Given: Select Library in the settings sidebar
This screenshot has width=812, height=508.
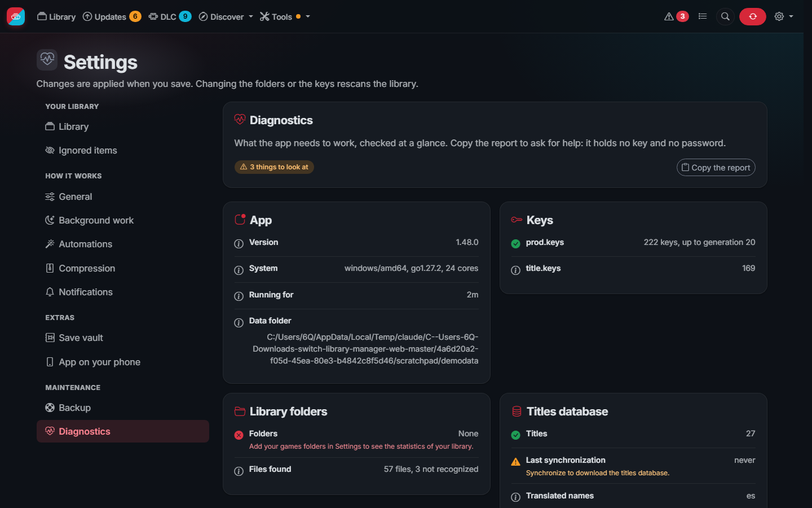Looking at the screenshot, I should coord(123,126).
